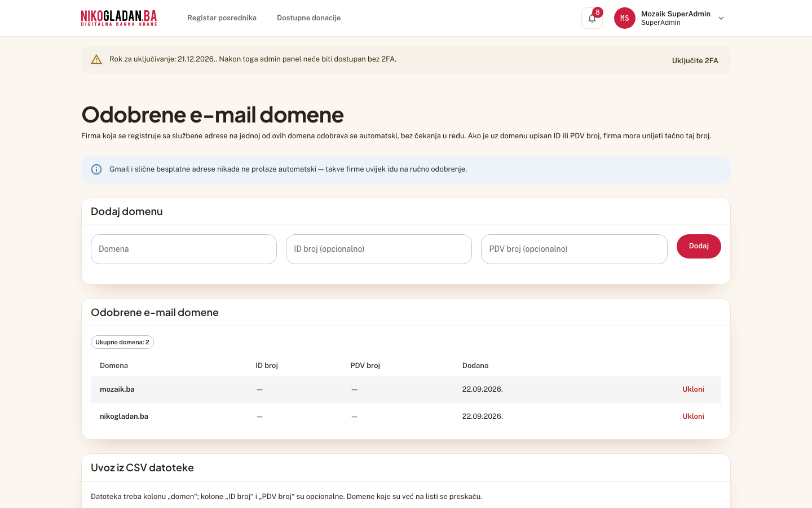This screenshot has height=508, width=812.
Task: Click the Dodano column header
Action: (475, 366)
